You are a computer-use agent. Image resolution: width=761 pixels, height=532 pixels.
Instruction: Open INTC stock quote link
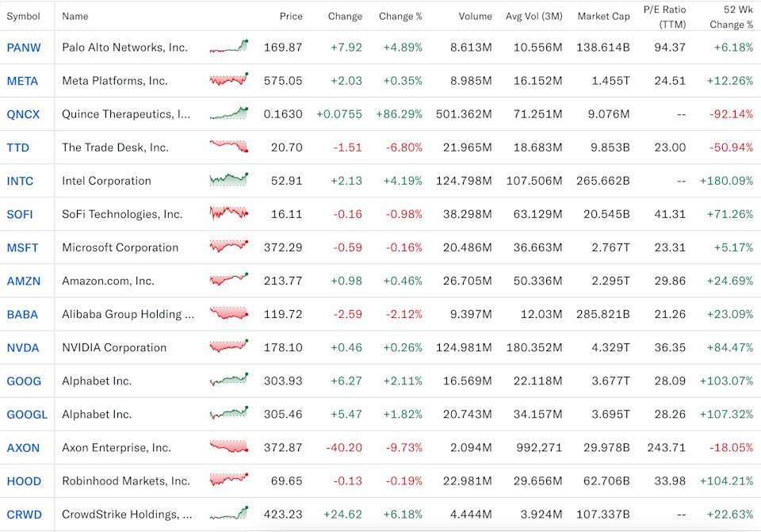[x=20, y=181]
